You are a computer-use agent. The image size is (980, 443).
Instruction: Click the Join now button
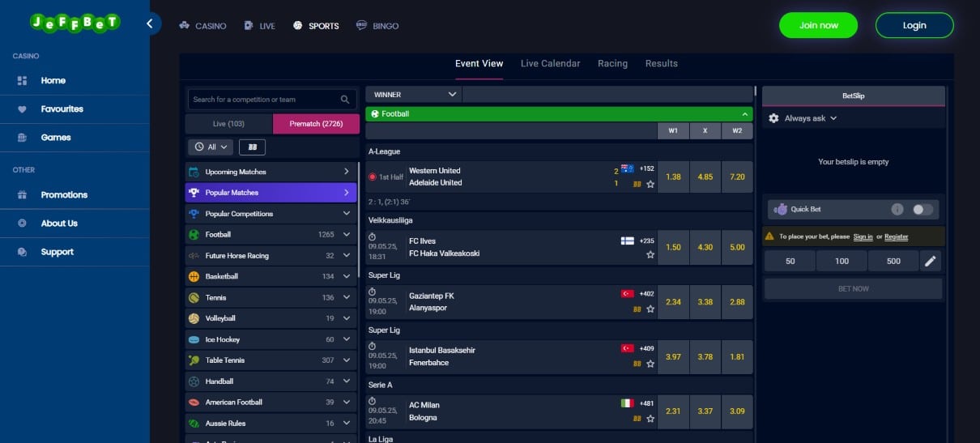coord(818,25)
